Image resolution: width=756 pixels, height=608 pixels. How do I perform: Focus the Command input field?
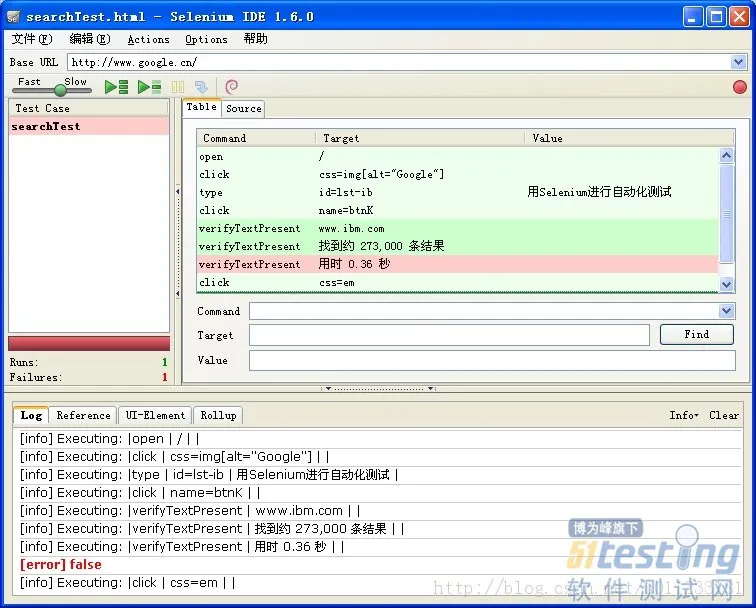(484, 311)
